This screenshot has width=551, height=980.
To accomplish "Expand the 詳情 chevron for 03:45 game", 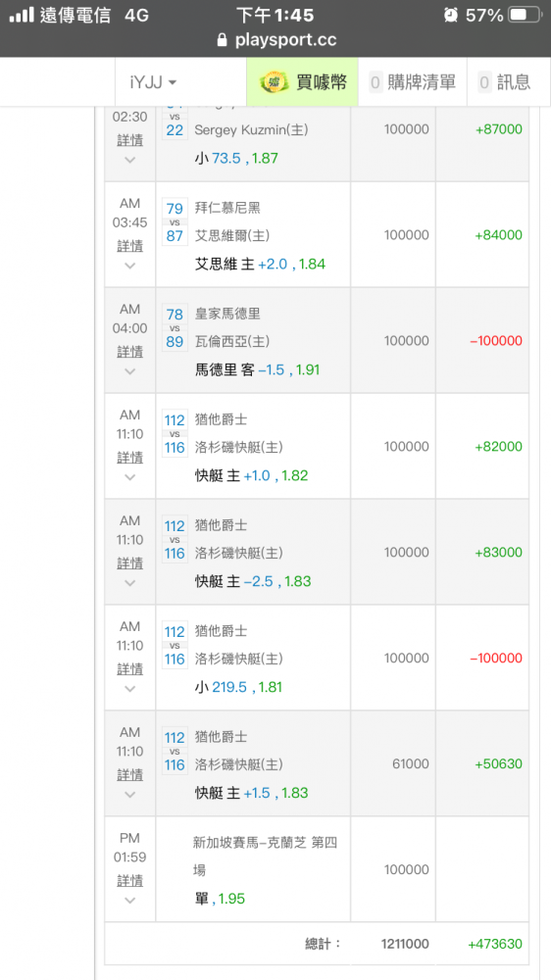I will [x=130, y=266].
